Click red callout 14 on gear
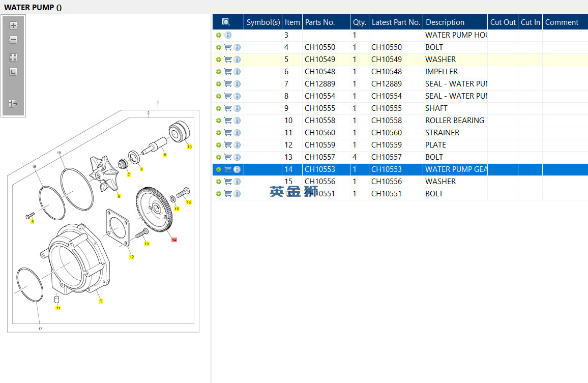Screen dimensions: 588x383 [174, 240]
